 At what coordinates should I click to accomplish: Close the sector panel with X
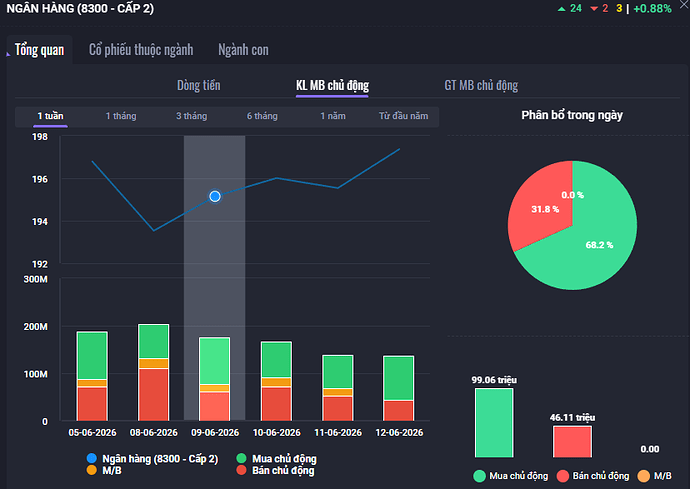(685, 4)
